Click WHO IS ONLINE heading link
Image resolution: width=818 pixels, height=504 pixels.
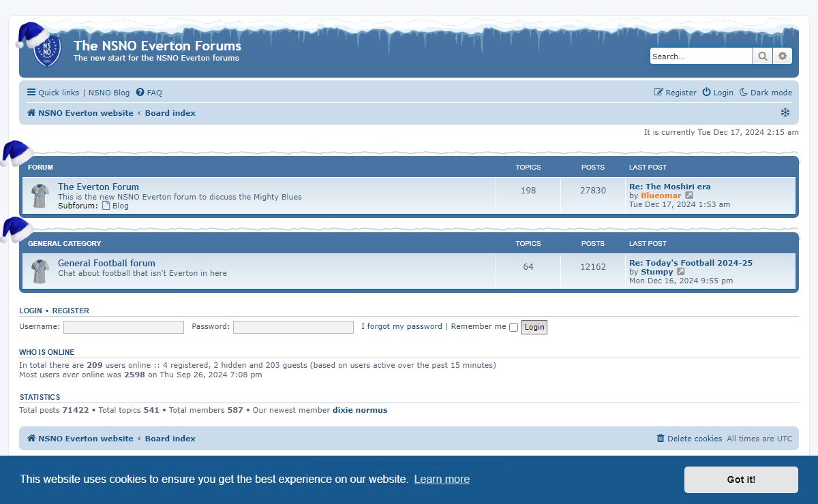tap(47, 352)
